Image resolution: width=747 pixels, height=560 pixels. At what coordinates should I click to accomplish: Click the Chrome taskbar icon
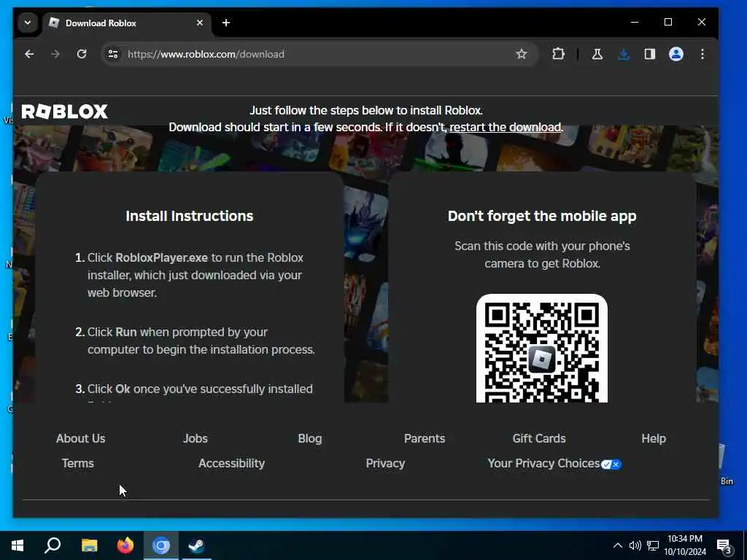161,545
